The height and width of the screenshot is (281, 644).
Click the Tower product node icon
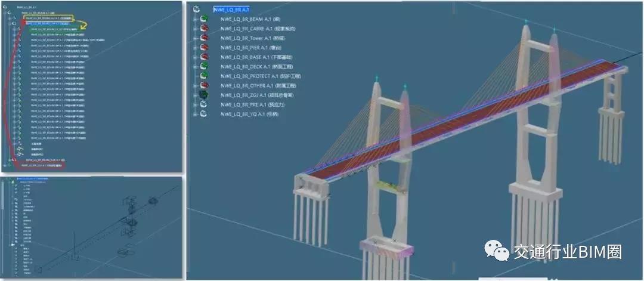(x=203, y=38)
